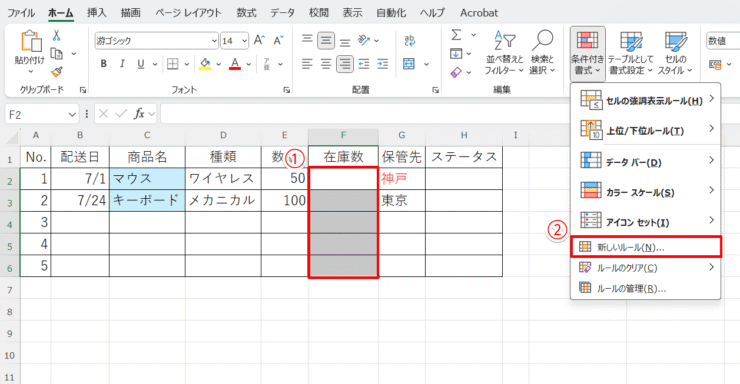
Task: Open 上位/下位ルール submenu
Action: 646,130
